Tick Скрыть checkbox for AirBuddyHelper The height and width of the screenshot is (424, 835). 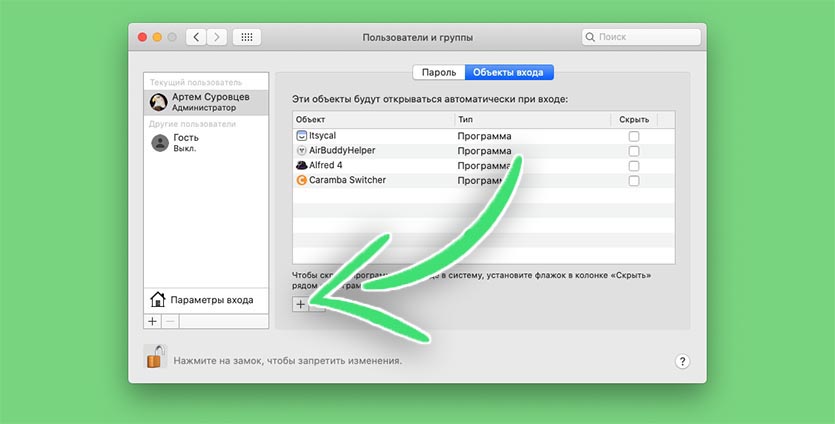click(634, 151)
